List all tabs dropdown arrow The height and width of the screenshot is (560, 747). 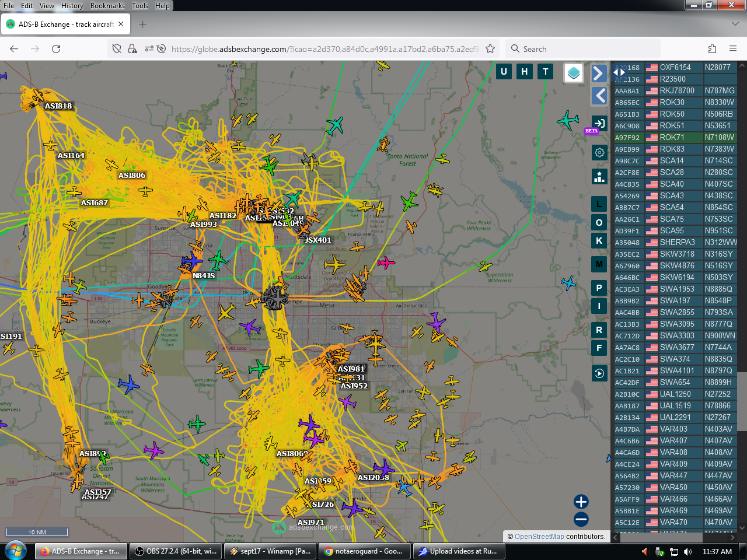[735, 24]
